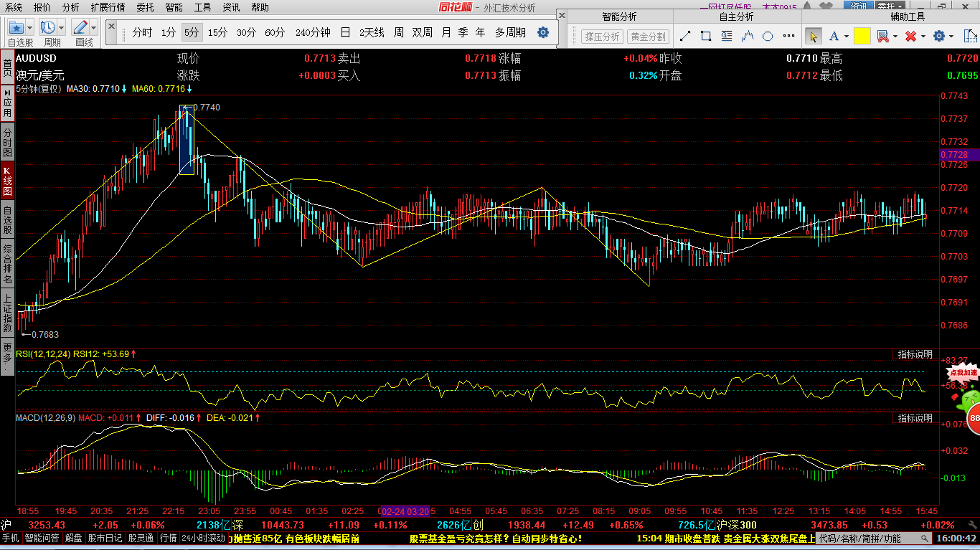Open the 智能 menu
The height and width of the screenshot is (550, 980).
pyautogui.click(x=174, y=7)
